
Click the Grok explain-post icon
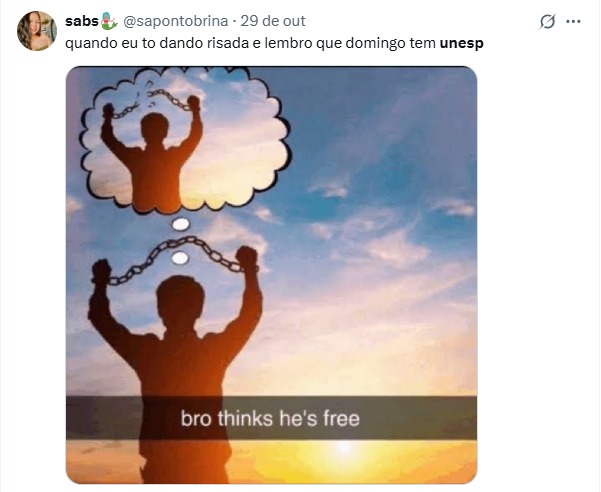(x=547, y=21)
